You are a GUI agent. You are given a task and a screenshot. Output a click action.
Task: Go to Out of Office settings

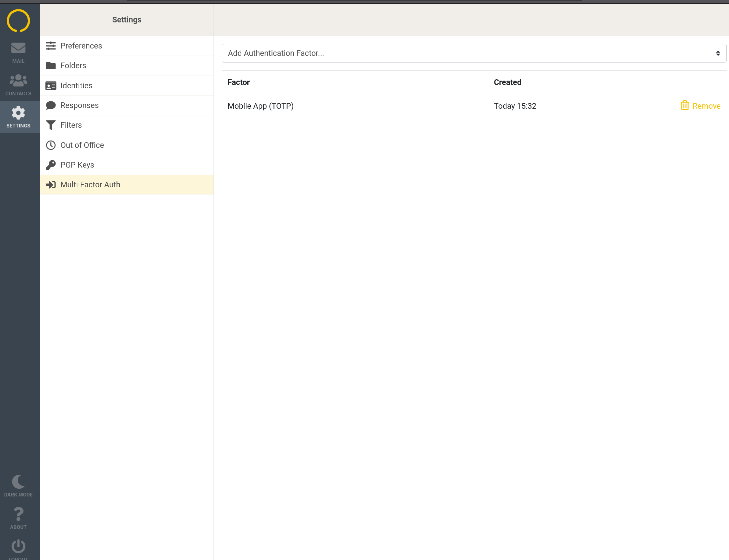pos(82,145)
